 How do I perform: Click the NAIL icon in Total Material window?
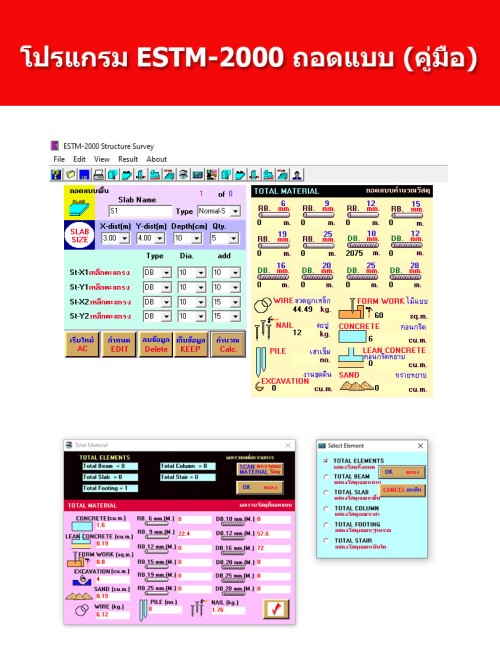[197, 608]
